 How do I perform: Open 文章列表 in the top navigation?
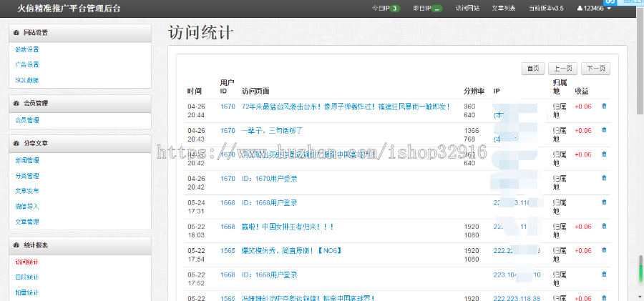coord(504,9)
